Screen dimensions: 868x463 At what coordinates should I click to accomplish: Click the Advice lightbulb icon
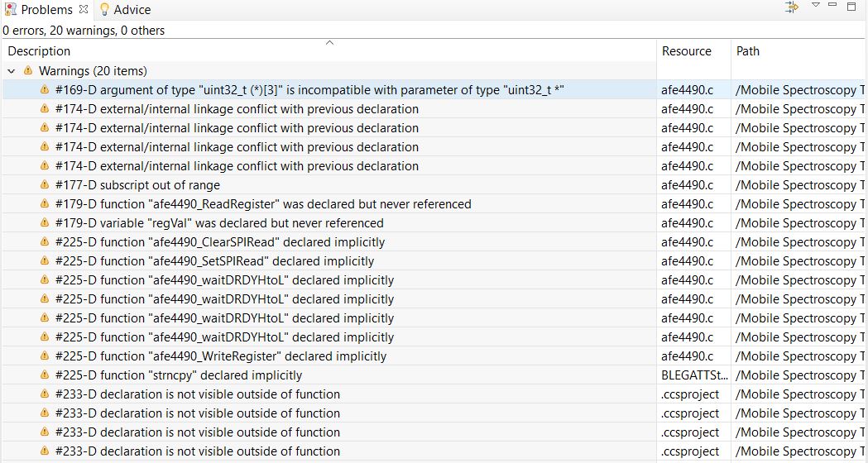click(x=104, y=10)
